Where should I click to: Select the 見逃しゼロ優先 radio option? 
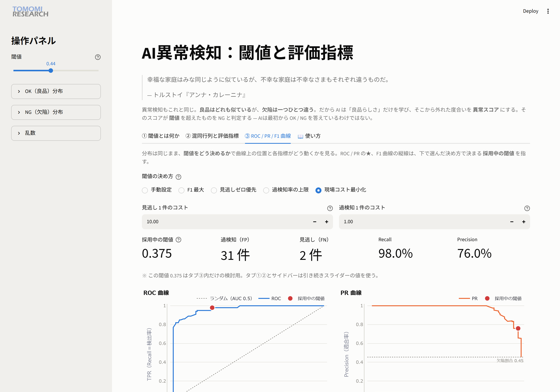[x=234, y=190]
